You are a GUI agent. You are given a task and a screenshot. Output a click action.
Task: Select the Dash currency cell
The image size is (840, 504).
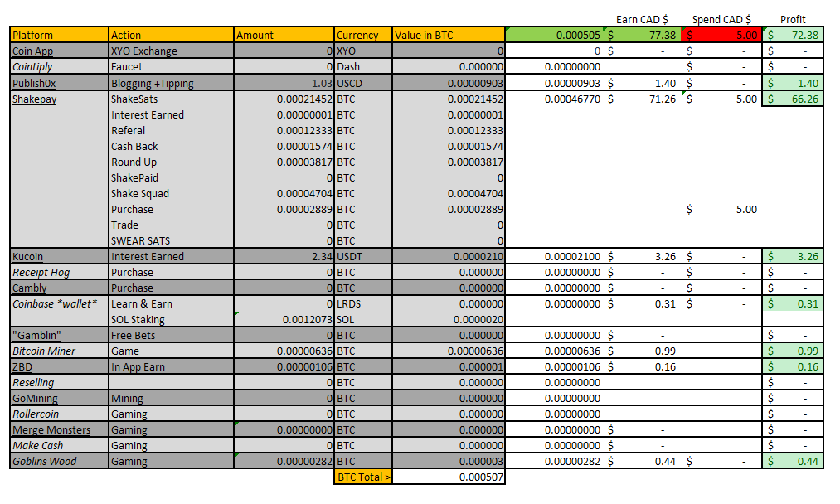point(363,66)
